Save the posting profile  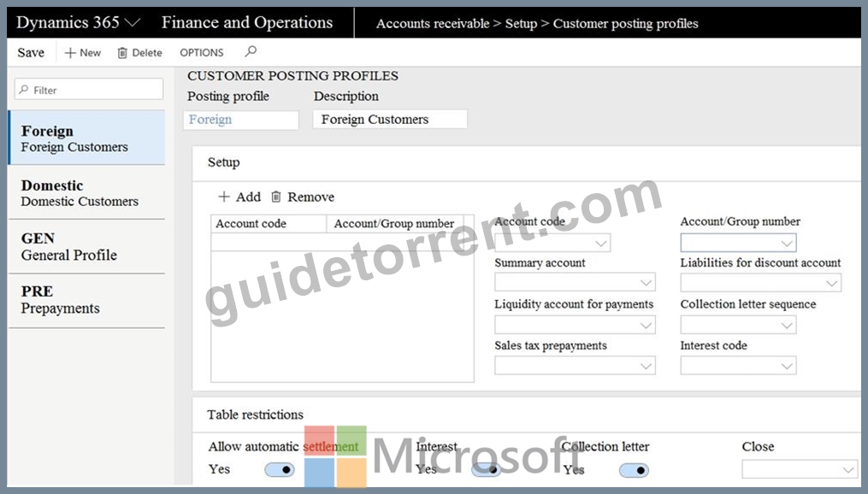click(31, 52)
